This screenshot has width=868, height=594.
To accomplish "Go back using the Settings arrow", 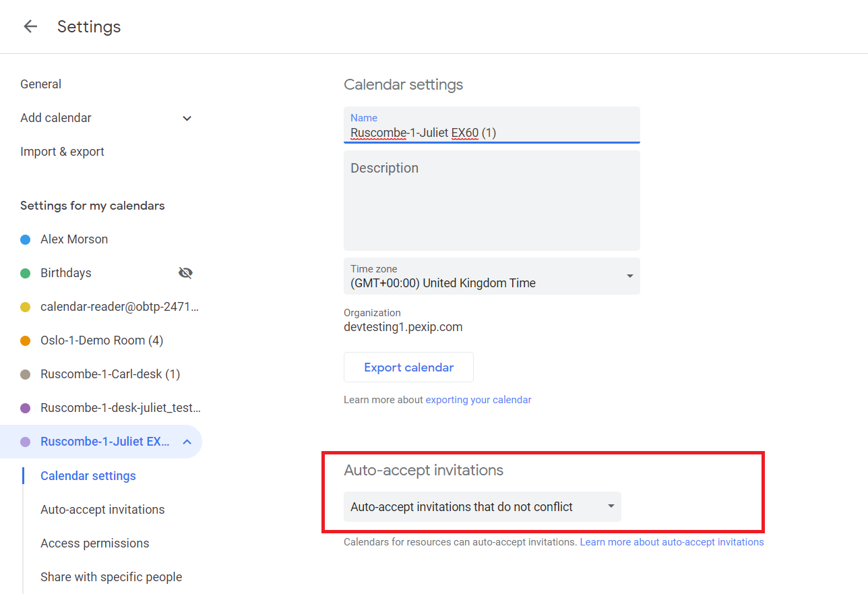I will click(x=30, y=26).
